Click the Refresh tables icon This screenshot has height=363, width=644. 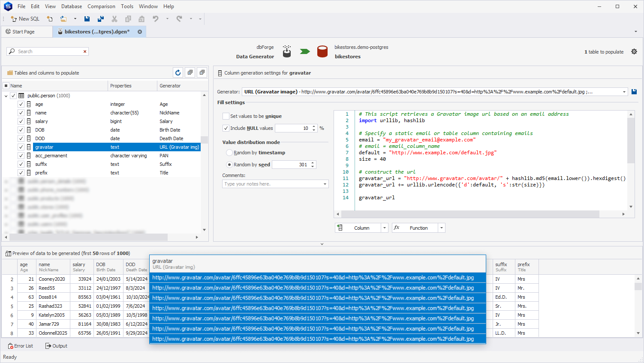click(178, 73)
